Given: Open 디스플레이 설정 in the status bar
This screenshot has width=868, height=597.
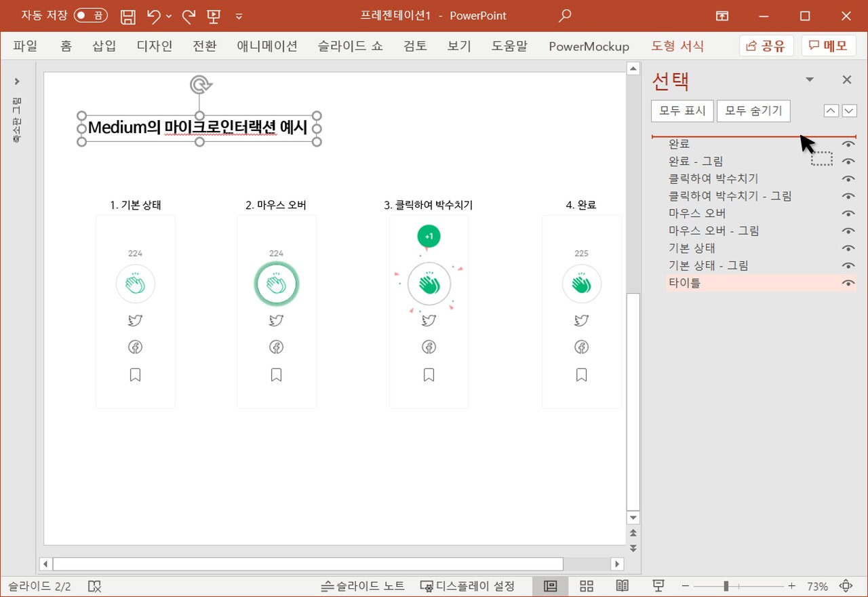Looking at the screenshot, I should pos(468,586).
